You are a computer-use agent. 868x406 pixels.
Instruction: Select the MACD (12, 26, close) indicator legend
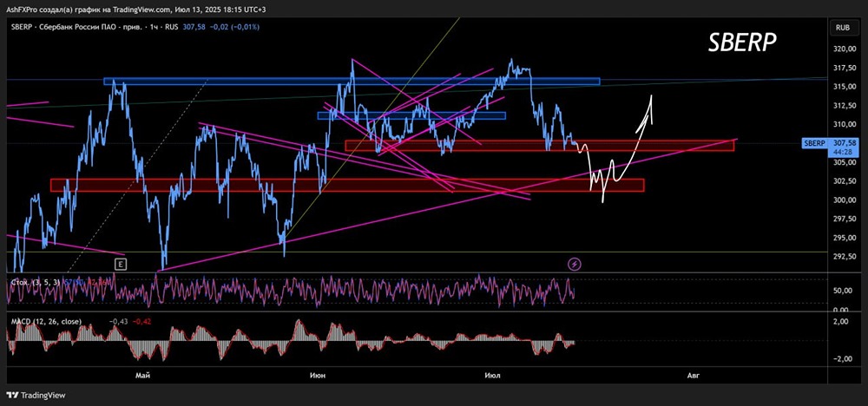pyautogui.click(x=46, y=321)
